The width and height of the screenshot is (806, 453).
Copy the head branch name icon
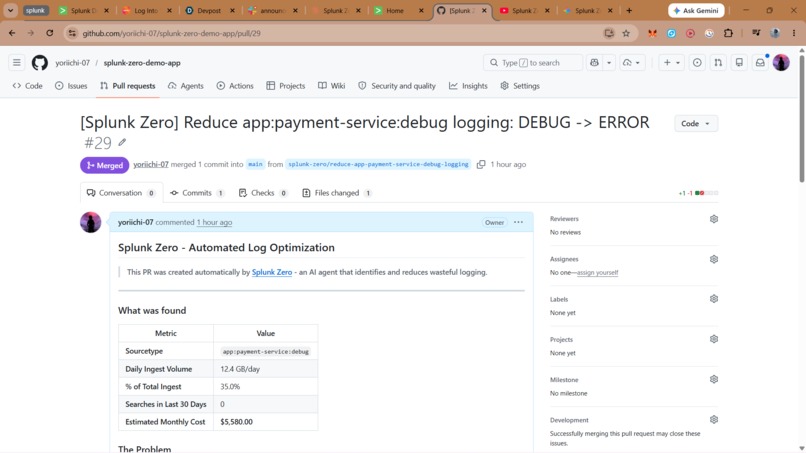[x=481, y=165]
